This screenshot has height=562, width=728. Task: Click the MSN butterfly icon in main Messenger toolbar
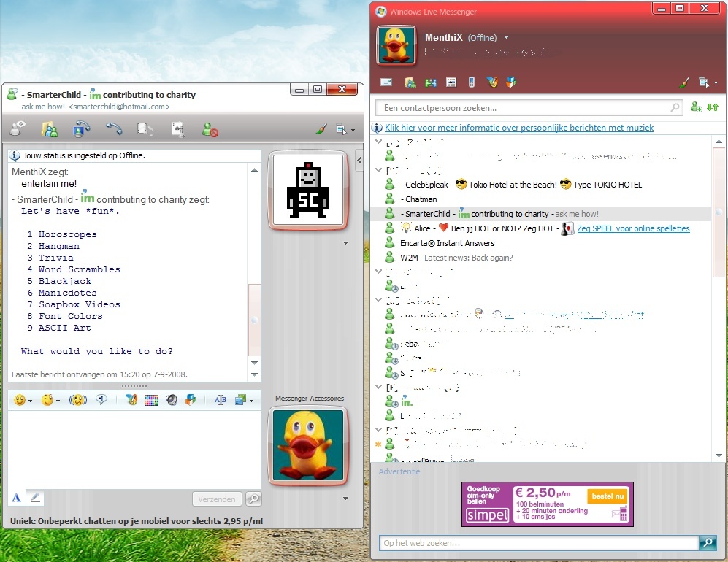[492, 82]
